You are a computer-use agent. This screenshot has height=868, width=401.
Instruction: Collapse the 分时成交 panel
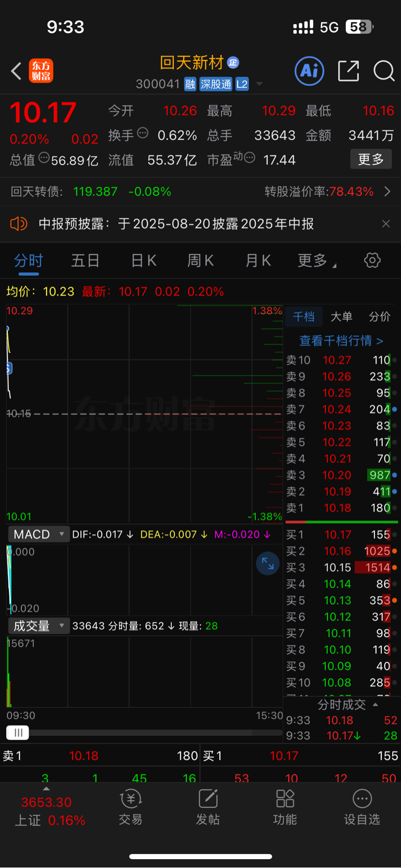point(375,705)
